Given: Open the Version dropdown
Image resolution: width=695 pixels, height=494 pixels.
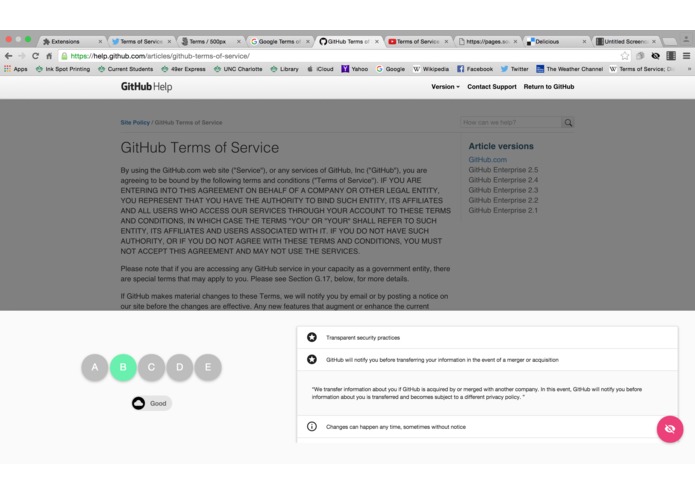Looking at the screenshot, I should pyautogui.click(x=445, y=87).
